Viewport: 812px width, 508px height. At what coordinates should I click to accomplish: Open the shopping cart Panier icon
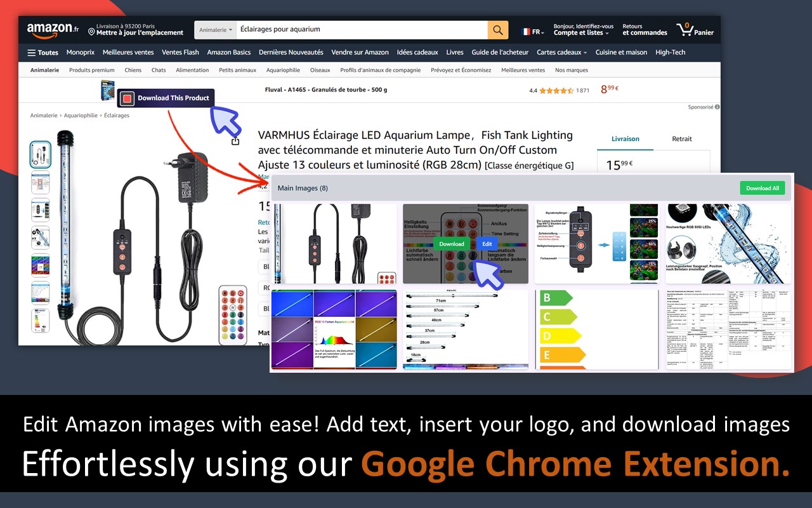[695, 29]
